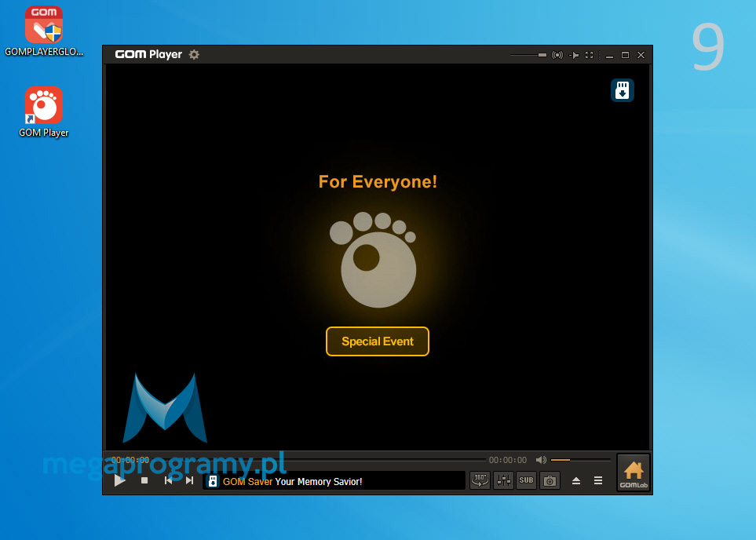Switch to fullscreen mode icon
This screenshot has height=540, width=756.
tap(590, 55)
